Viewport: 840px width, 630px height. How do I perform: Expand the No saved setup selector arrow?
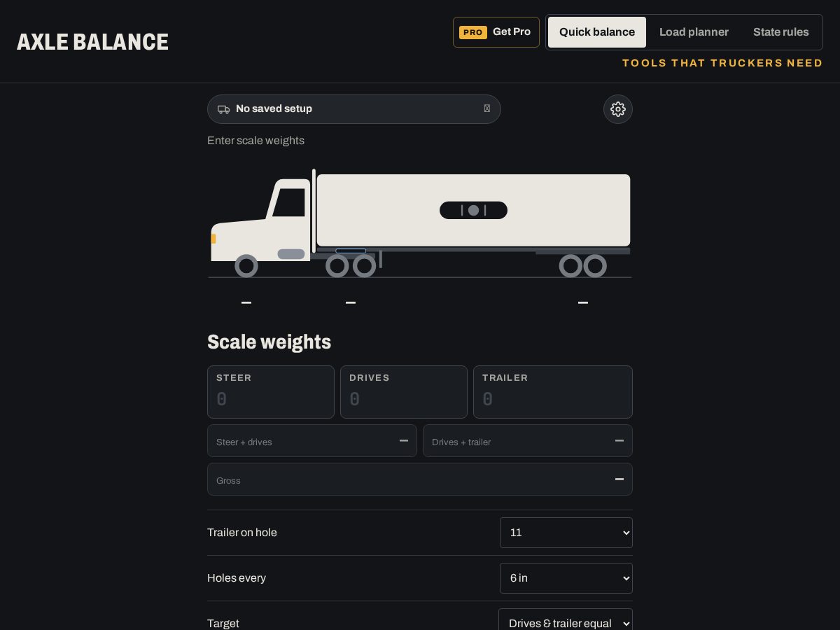tap(487, 108)
